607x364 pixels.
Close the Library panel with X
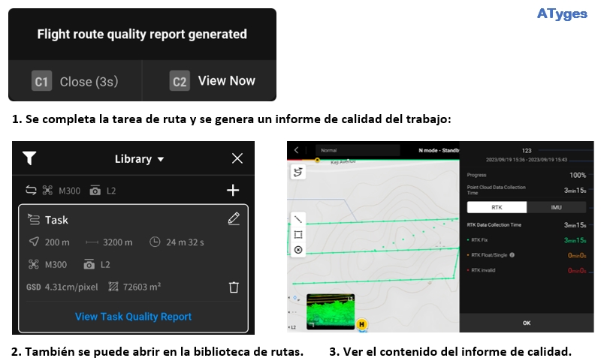coord(237,158)
